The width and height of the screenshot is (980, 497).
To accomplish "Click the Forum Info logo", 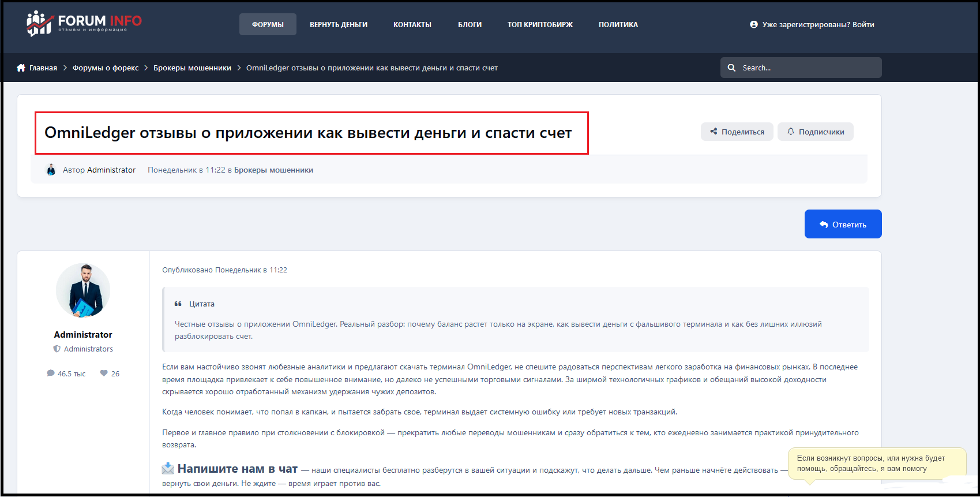I will [x=84, y=24].
